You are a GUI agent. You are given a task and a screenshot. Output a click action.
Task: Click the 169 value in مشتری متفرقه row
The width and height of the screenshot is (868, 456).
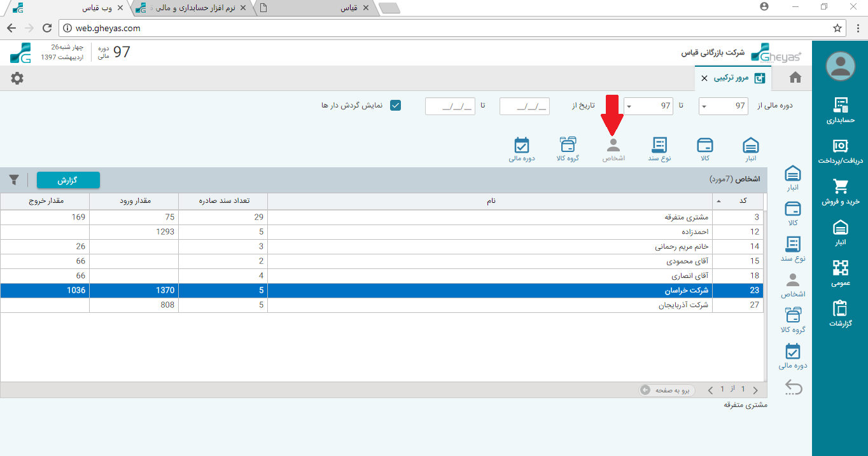click(x=78, y=217)
